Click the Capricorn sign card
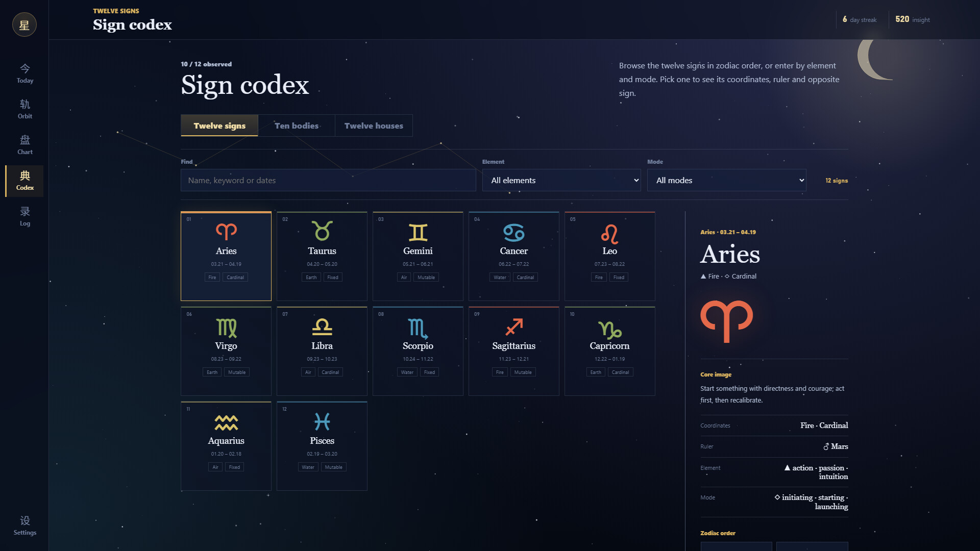The image size is (980, 551). 610,351
